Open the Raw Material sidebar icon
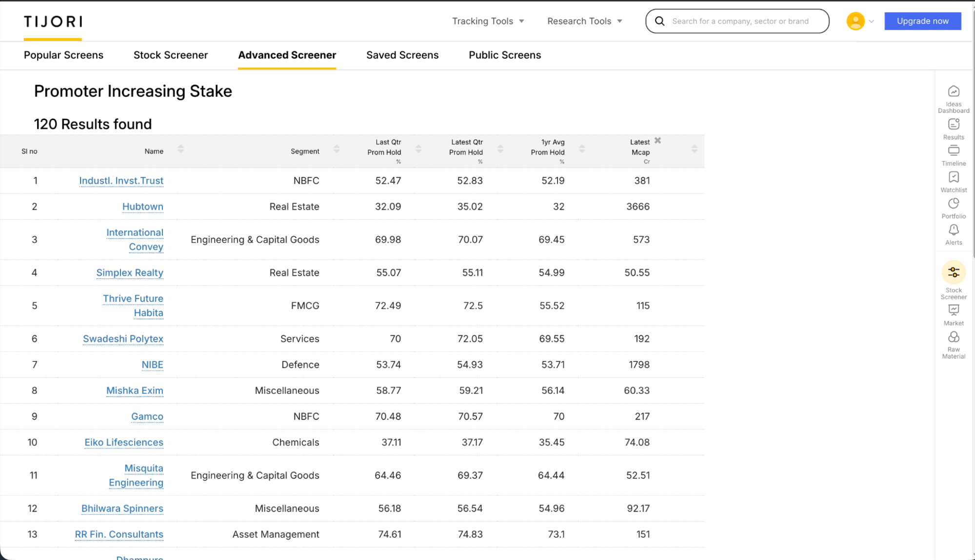This screenshot has height=560, width=975. tap(953, 337)
